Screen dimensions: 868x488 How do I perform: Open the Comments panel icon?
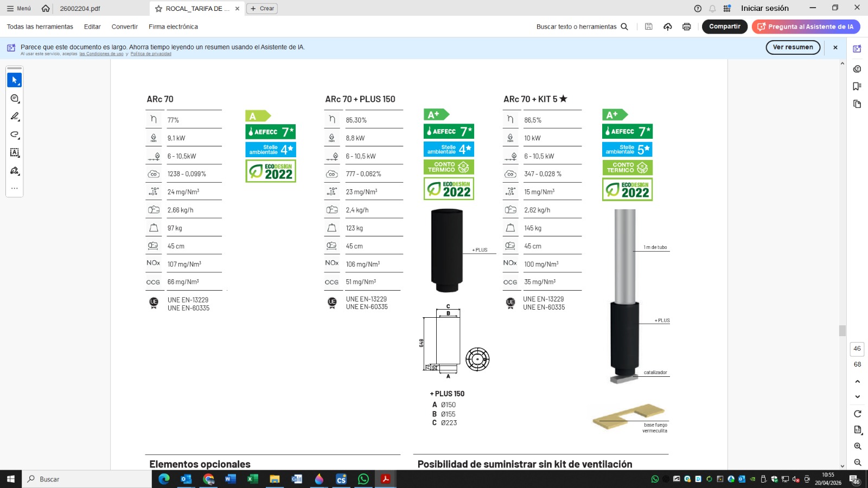tap(857, 69)
